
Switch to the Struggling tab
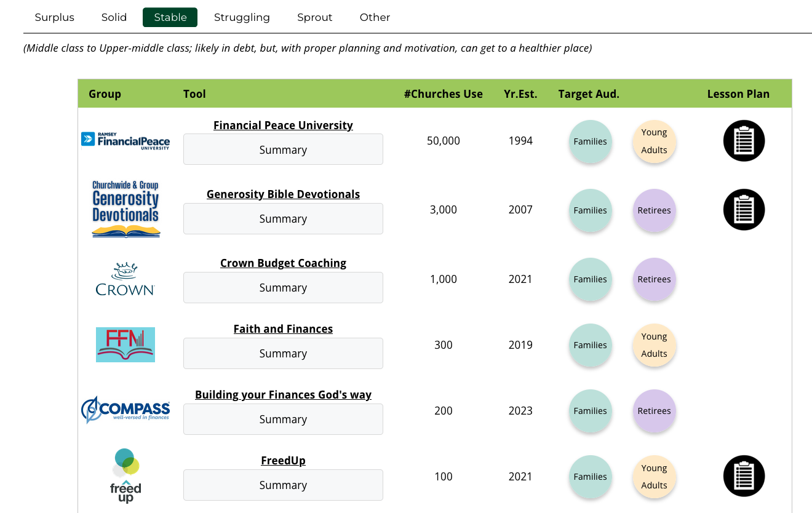242,17
